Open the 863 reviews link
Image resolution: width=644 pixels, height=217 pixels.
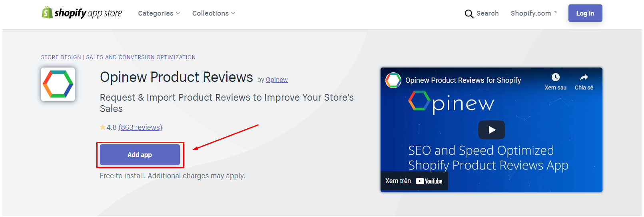click(140, 127)
